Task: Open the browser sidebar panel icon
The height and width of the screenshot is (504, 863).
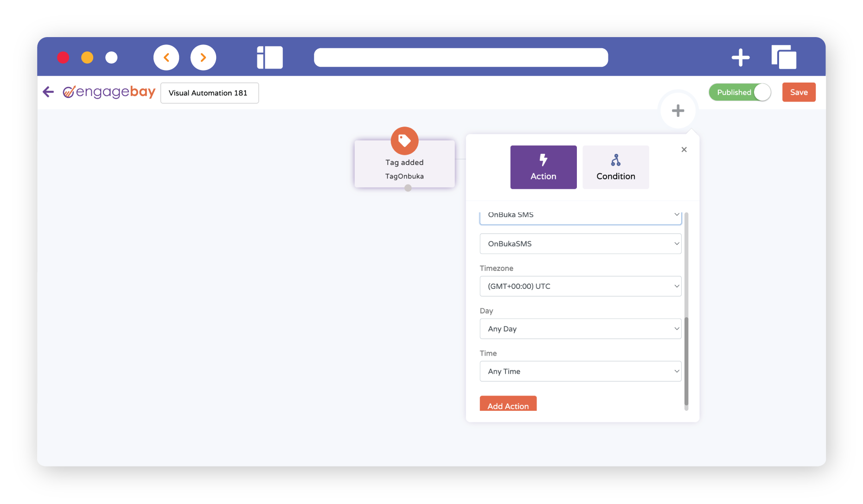Action: click(270, 57)
